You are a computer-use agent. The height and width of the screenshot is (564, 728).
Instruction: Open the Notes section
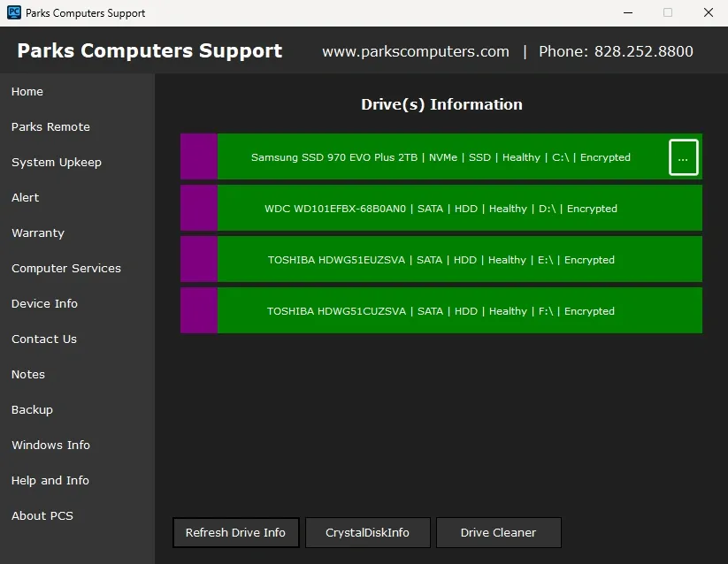coord(28,374)
